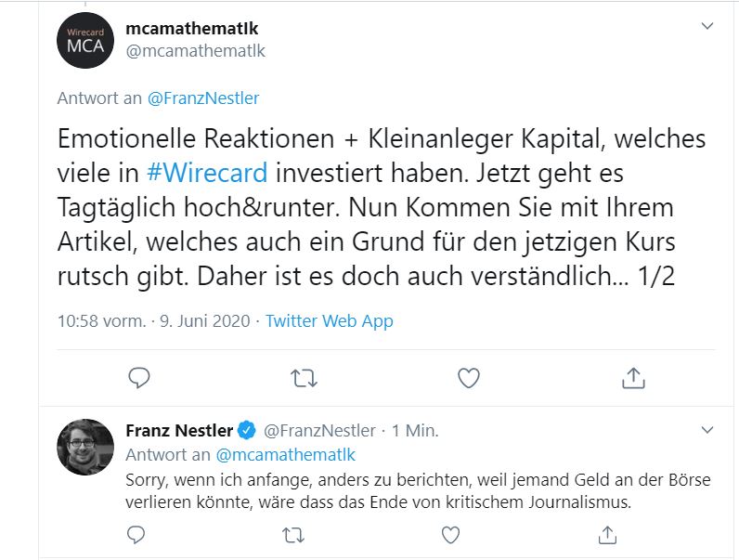The image size is (739, 560).
Task: Click the Wirecard MCA profile avatar
Action: [x=85, y=40]
